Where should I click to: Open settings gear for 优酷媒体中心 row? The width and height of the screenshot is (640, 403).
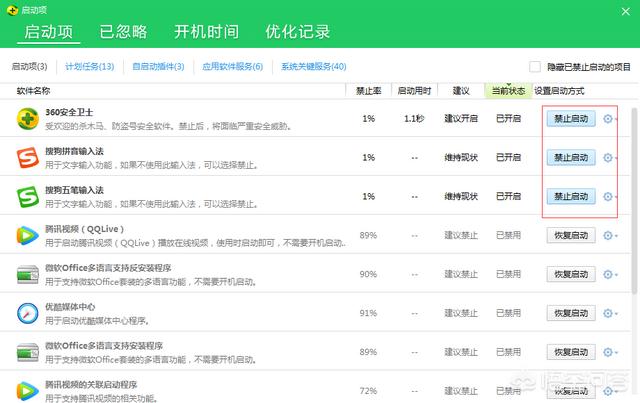tap(608, 313)
